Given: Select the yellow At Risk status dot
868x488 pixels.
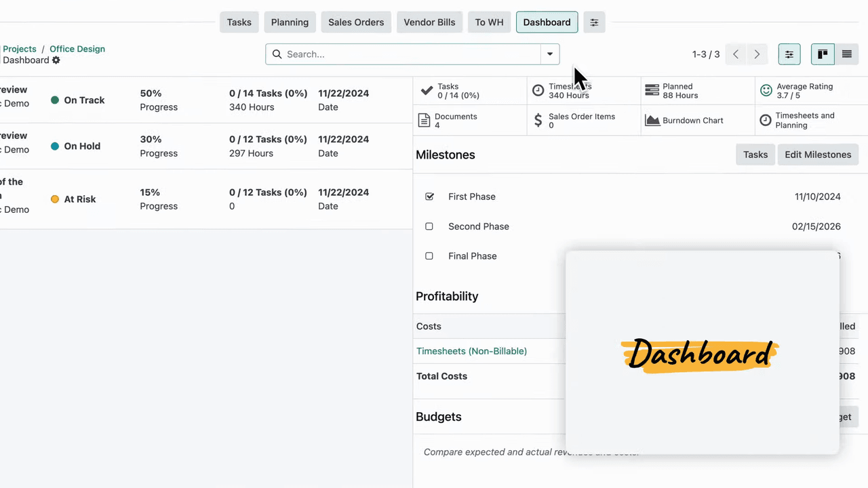Looking at the screenshot, I should pos(55,199).
